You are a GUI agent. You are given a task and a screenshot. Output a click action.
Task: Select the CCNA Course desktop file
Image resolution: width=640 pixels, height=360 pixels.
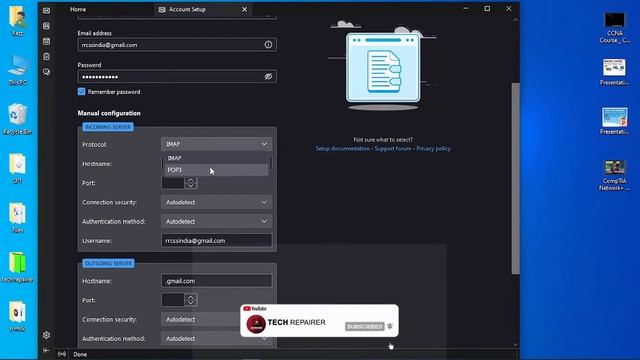click(614, 27)
